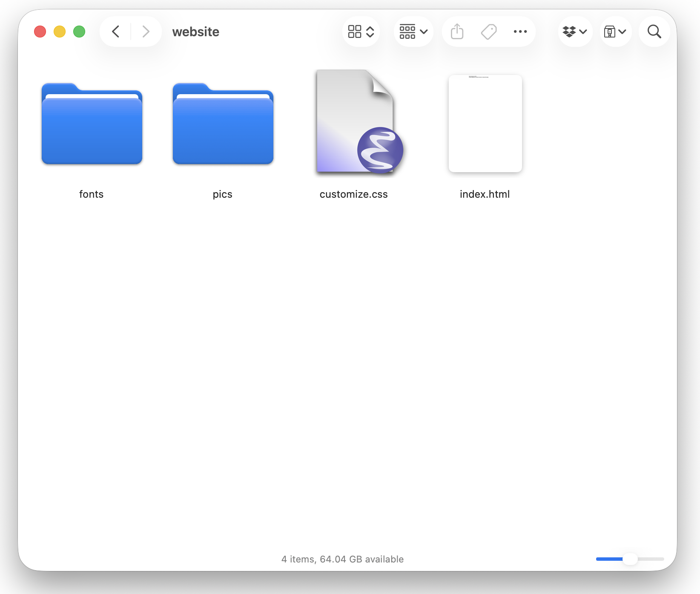The width and height of the screenshot is (700, 594).
Task: Click the index.html filename label
Action: (485, 194)
